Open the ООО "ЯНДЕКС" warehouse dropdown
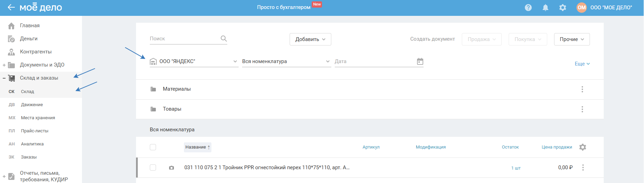This screenshot has height=183, width=644. pyautogui.click(x=194, y=61)
